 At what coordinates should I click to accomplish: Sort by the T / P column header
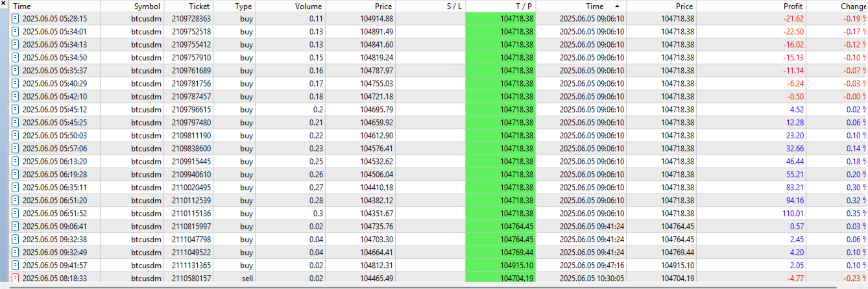click(501, 6)
